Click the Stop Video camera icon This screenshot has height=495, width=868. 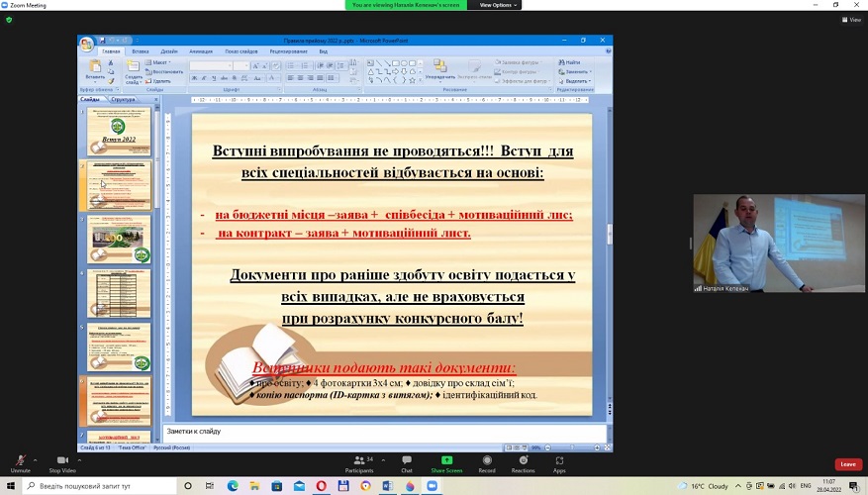(62, 460)
